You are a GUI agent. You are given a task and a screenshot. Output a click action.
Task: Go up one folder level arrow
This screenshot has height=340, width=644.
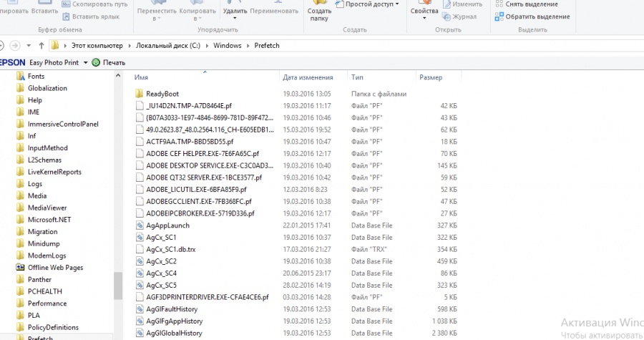tap(41, 46)
